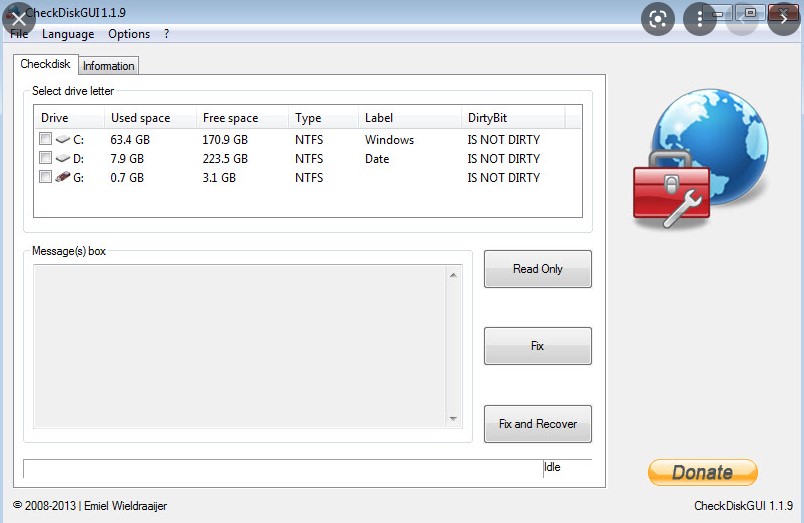Select the 223.5 GB free space cell
Image resolution: width=804 pixels, height=523 pixels.
coord(225,158)
